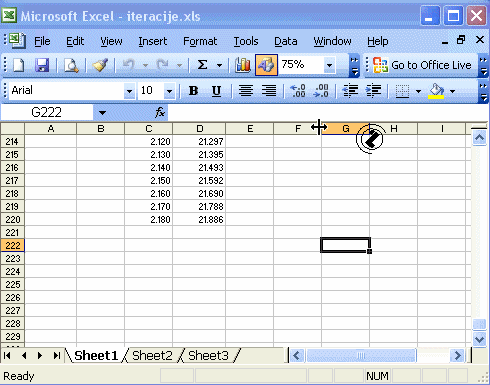Expand the 75% zoom dropdown
Image resolution: width=490 pixels, height=385 pixels.
(329, 65)
